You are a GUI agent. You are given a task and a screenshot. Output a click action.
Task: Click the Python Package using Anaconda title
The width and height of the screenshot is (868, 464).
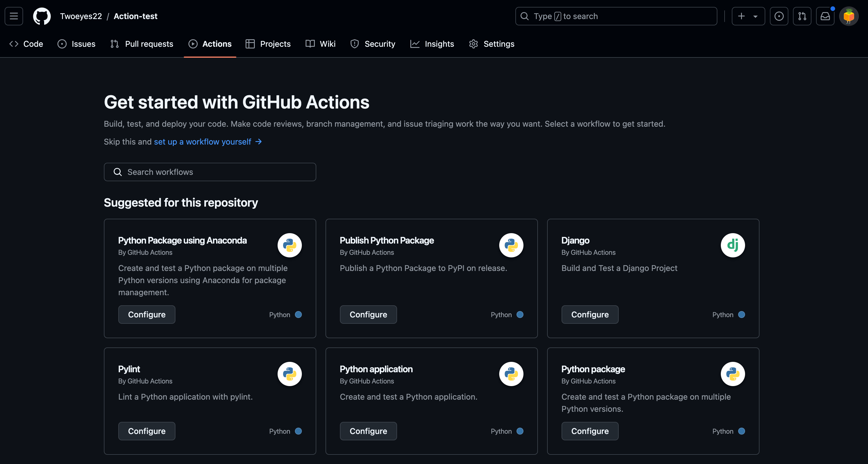pyautogui.click(x=183, y=240)
